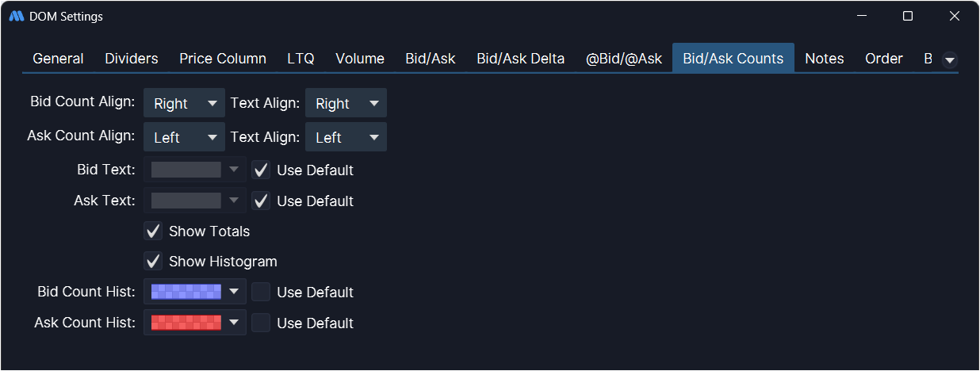
Task: Close the DOM Settings window
Action: [955, 16]
